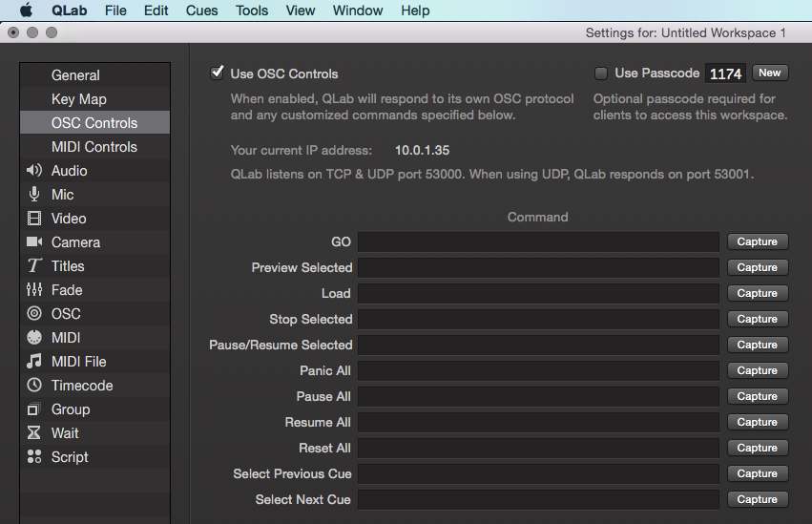Click the Wait hourglass icon
The height and width of the screenshot is (524, 812).
tap(33, 432)
